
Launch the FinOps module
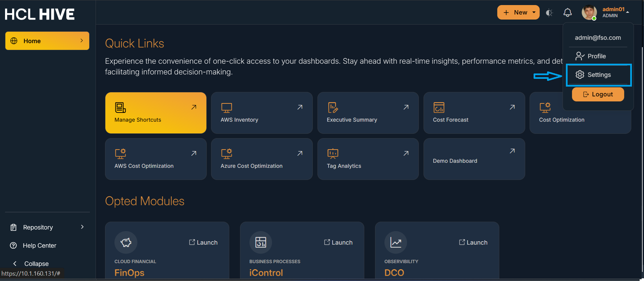coord(203,243)
